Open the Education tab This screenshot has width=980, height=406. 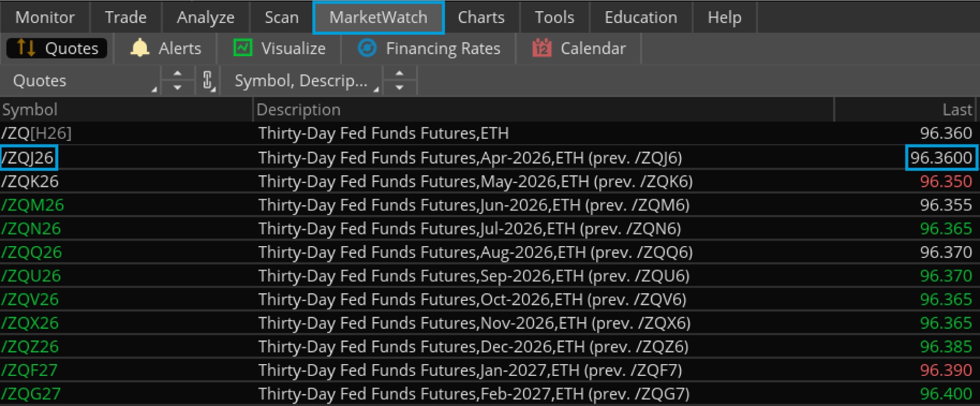[x=641, y=17]
